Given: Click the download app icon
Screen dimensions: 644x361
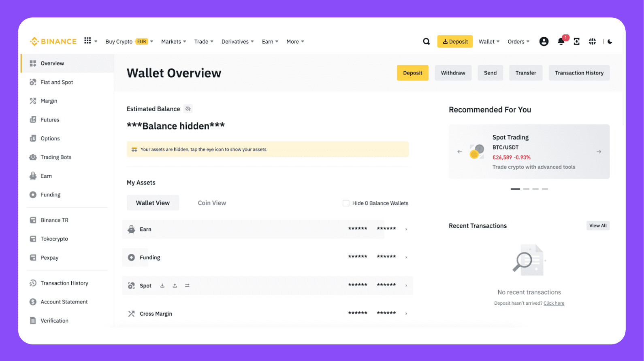Looking at the screenshot, I should (x=577, y=41).
